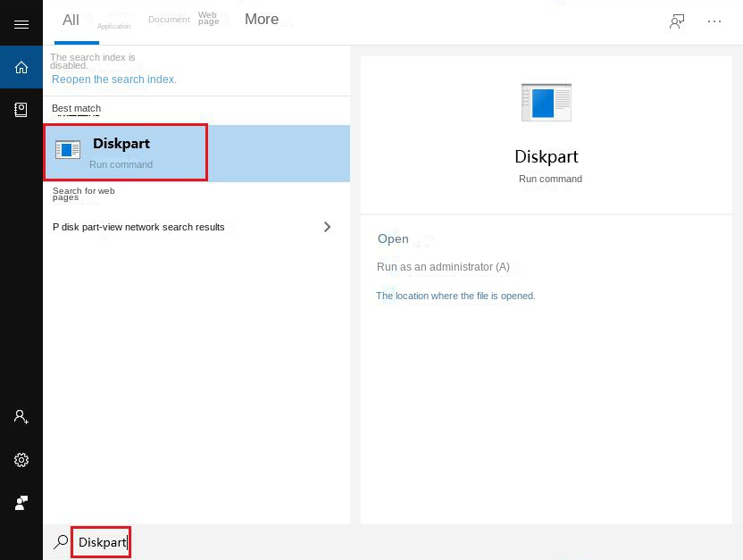Expand the disk part network search results
743x560 pixels.
coord(328,227)
